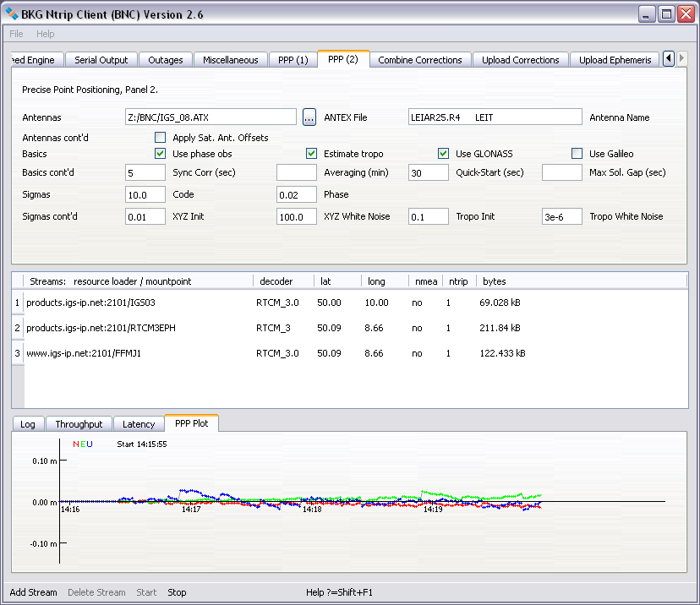Switch to the Feed Engine tab
The width and height of the screenshot is (700, 605).
(x=37, y=60)
